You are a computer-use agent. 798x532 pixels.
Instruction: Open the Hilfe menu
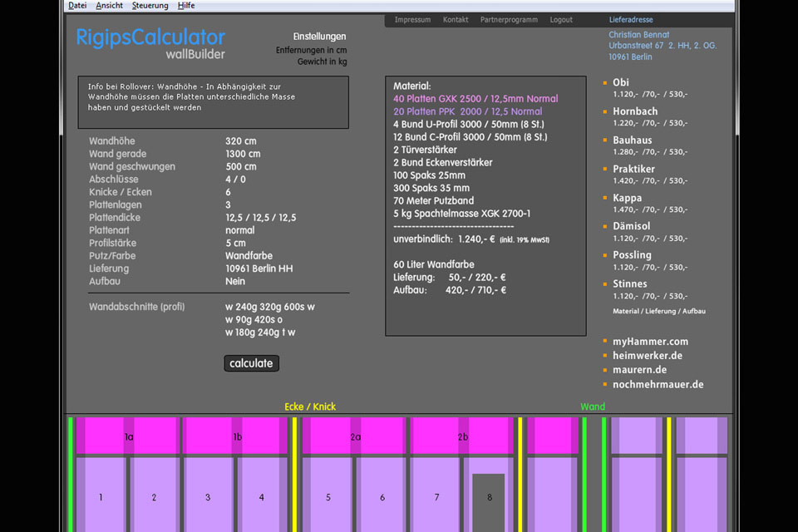[186, 6]
